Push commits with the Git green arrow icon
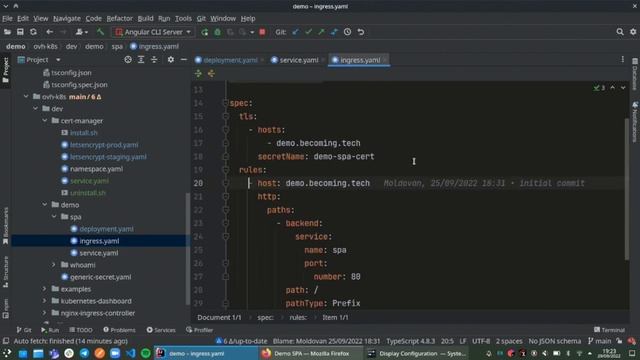The image size is (640, 360). (x=321, y=32)
